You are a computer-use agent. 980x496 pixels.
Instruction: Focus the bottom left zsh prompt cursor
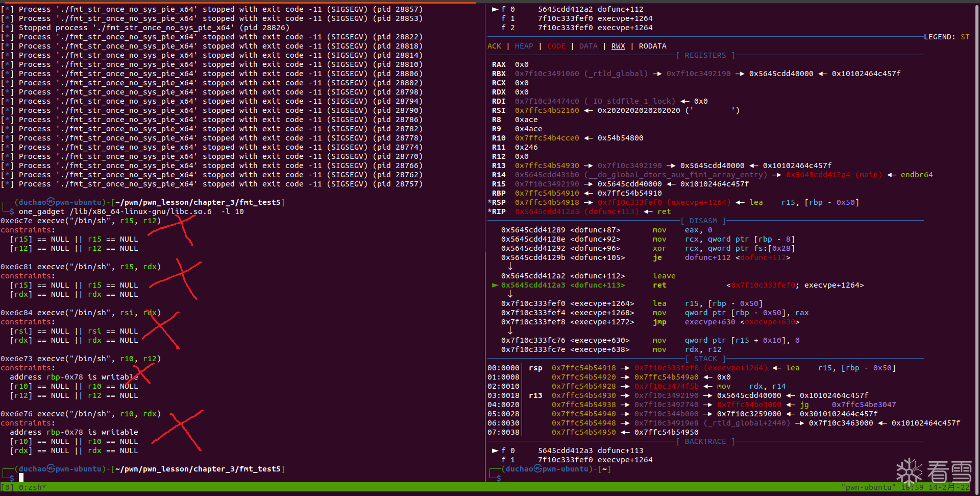coord(21,478)
